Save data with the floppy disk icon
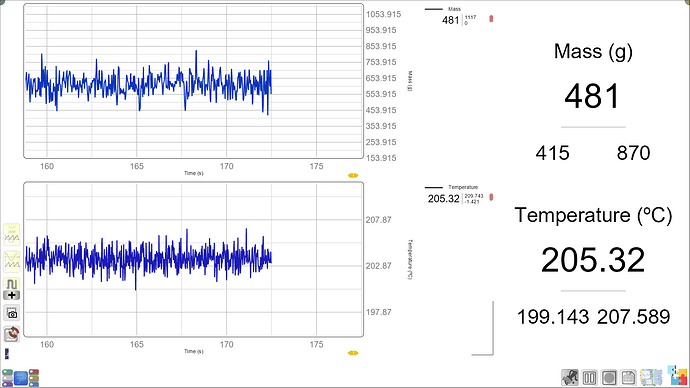 (628, 377)
